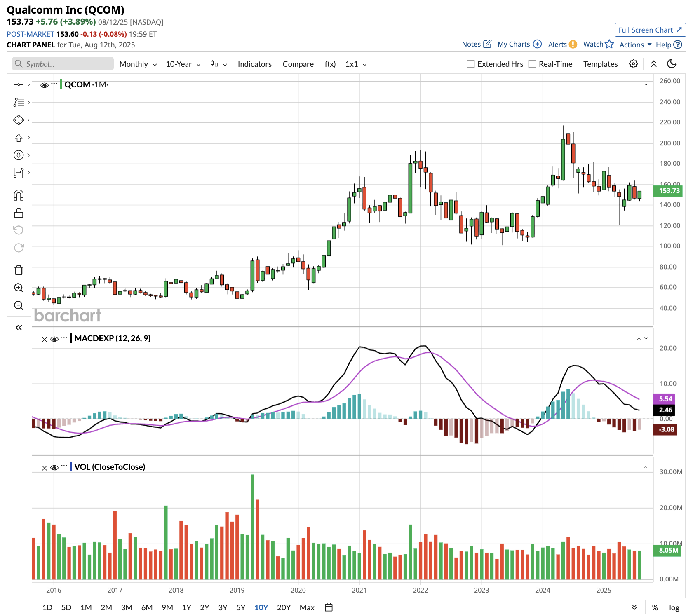Remove the VOL indicator pane
This screenshot has width=700, height=614.
45,468
